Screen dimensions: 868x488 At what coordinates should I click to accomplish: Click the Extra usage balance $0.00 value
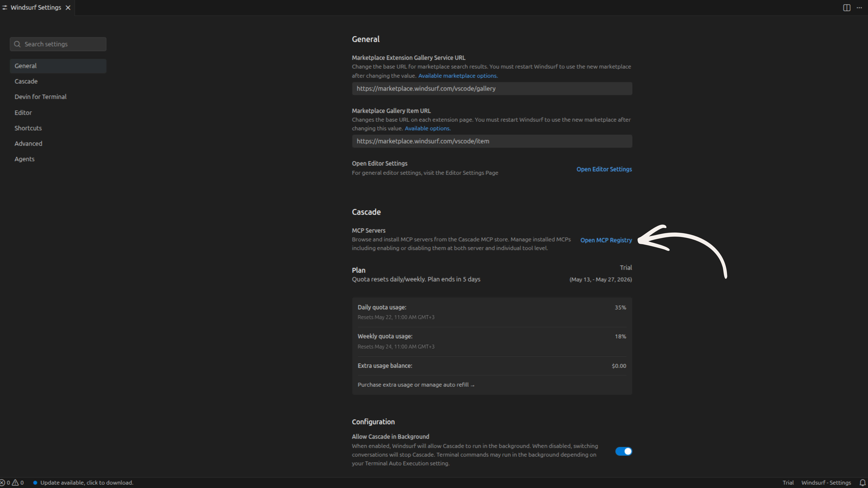click(619, 366)
